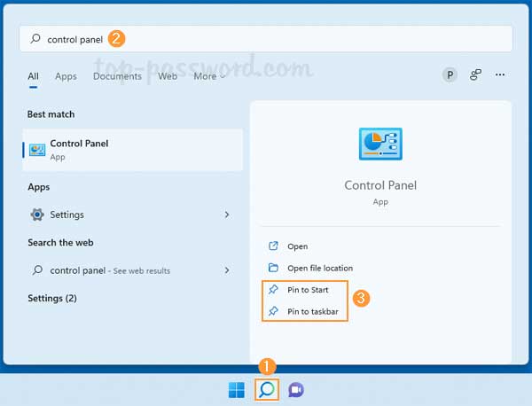
Task: Switch to the Apps tab
Action: point(66,76)
